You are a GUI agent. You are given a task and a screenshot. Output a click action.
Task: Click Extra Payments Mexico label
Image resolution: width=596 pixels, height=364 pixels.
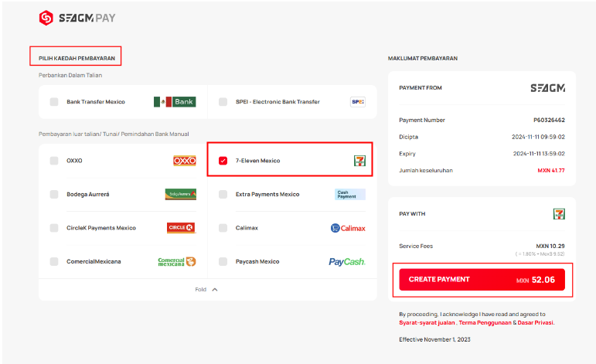267,194
